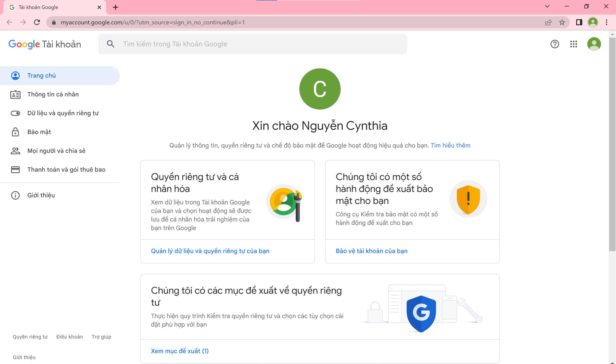This screenshot has width=616, height=364.
Task: Click the Tìm hiểu thêm link
Action: [450, 145]
